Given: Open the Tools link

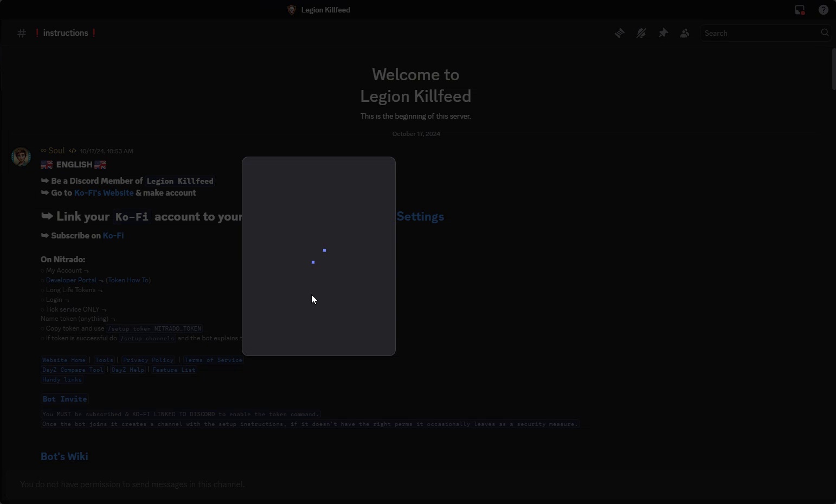Looking at the screenshot, I should click(x=105, y=360).
